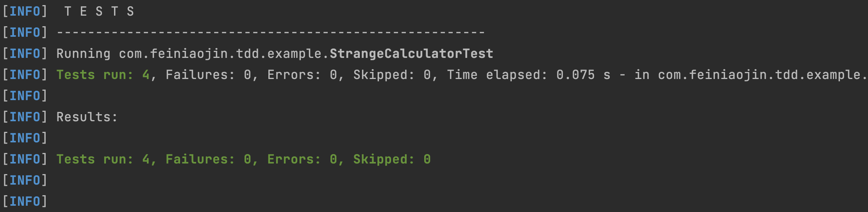Click the dashed separator line
This screenshot has height=212, width=868.
click(x=271, y=32)
